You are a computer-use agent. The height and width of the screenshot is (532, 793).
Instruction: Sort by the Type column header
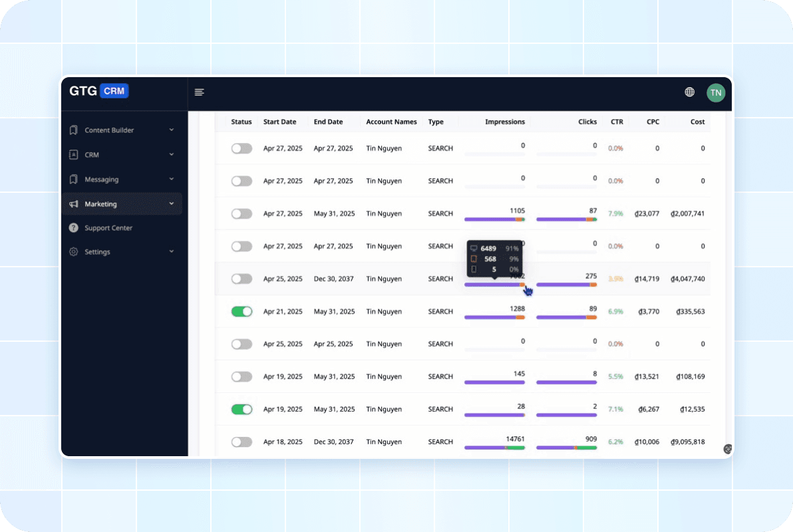[x=436, y=122]
